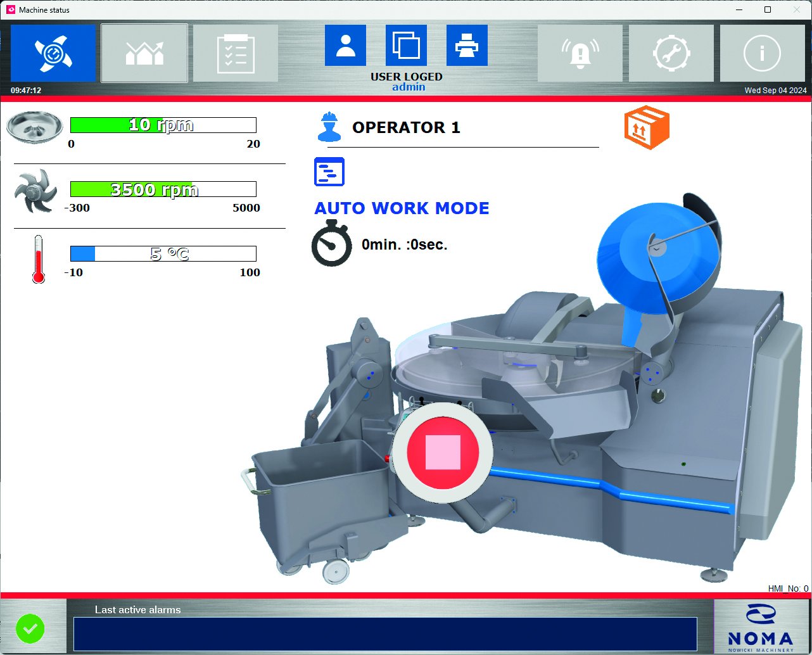Select the OPERATOR 1 label
Image resolution: width=812 pixels, height=655 pixels.
(406, 127)
